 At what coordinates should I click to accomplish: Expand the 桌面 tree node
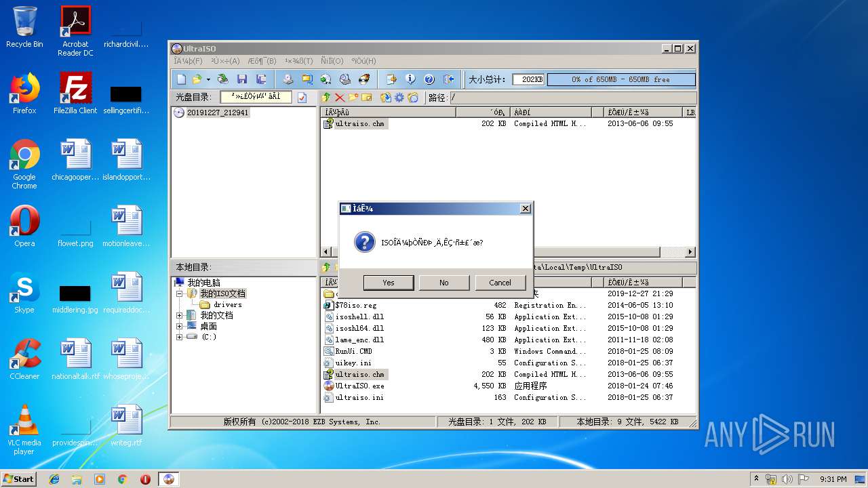click(180, 326)
